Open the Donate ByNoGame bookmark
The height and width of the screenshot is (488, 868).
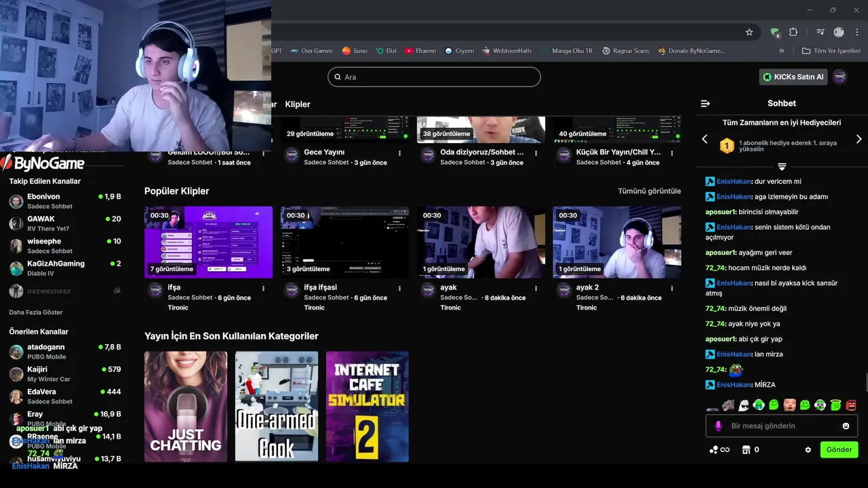691,51
